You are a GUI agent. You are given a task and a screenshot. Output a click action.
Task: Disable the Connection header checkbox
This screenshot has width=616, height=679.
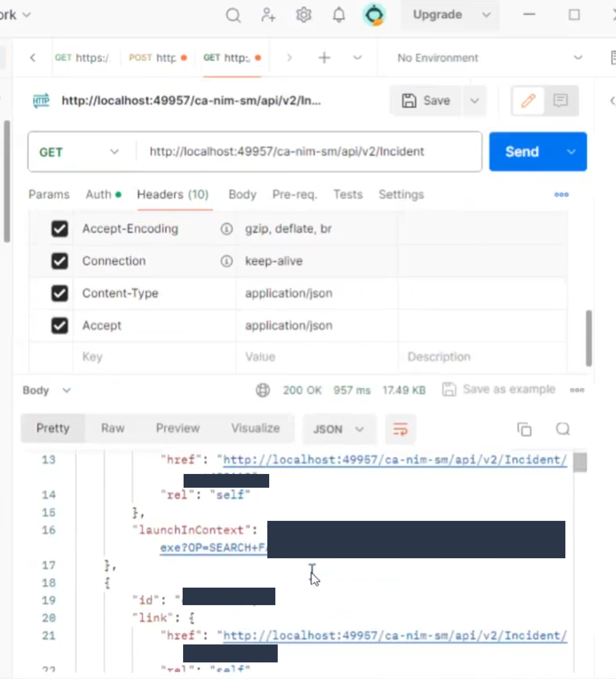pos(60,261)
